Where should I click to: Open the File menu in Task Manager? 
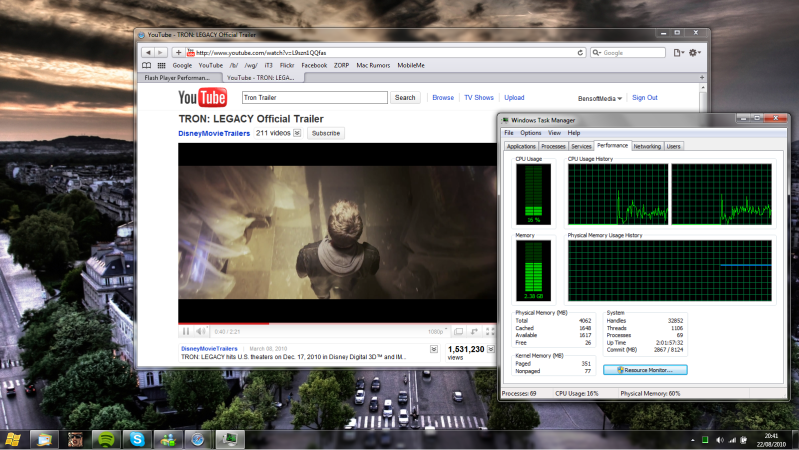(509, 133)
